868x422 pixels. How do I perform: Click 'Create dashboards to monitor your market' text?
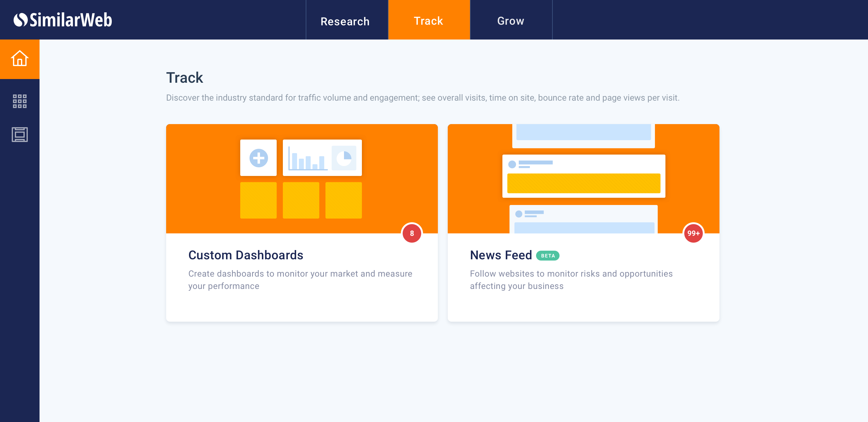coord(300,280)
